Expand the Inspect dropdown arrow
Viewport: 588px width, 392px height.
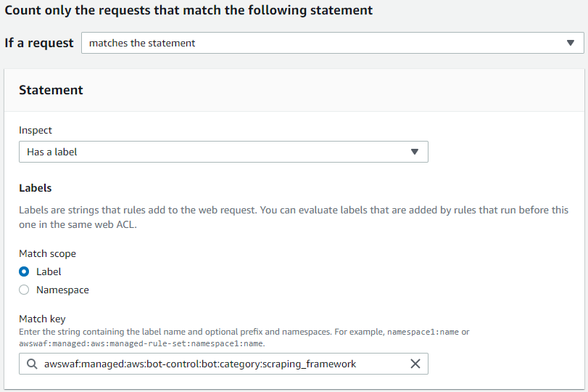(415, 152)
